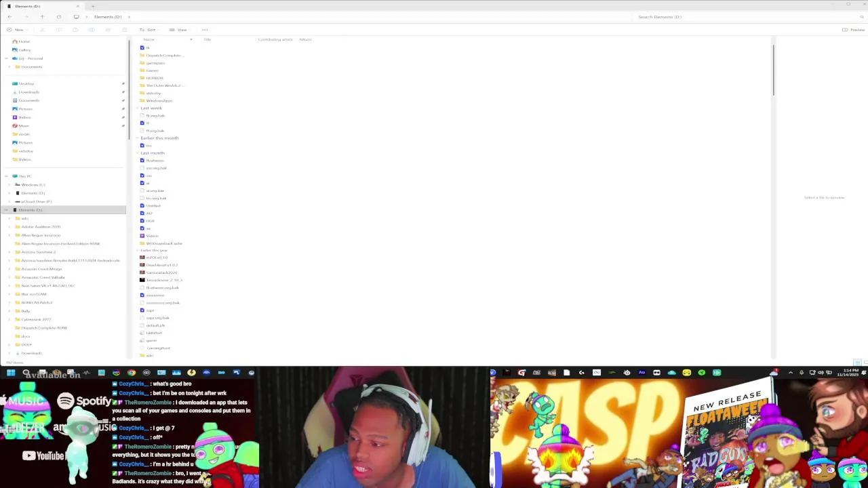This screenshot has width=868, height=488.
Task: Open Google Chrome from taskbar
Action: (132, 372)
